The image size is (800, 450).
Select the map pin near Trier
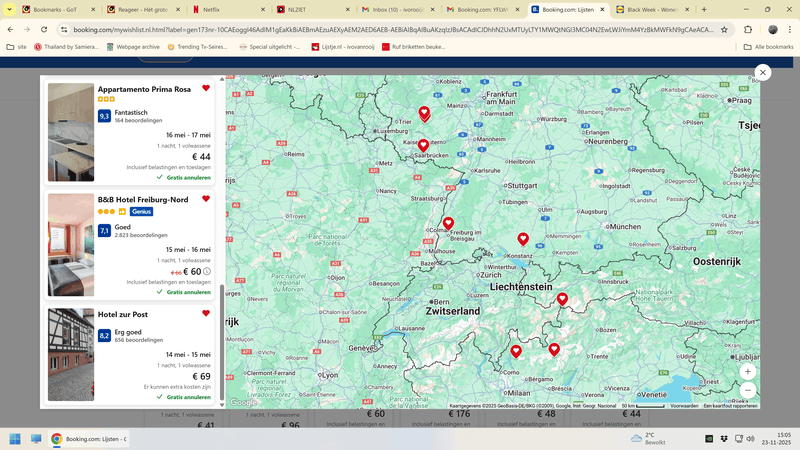(x=424, y=113)
